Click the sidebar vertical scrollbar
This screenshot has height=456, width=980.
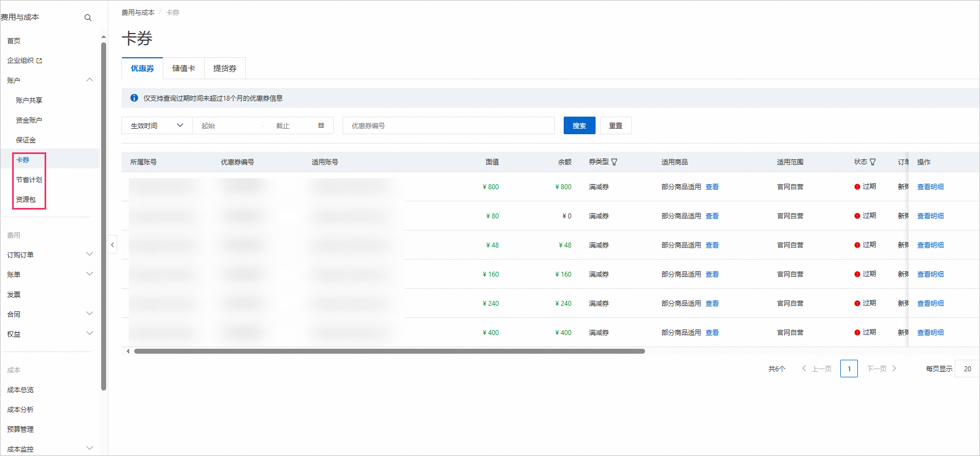point(103,217)
